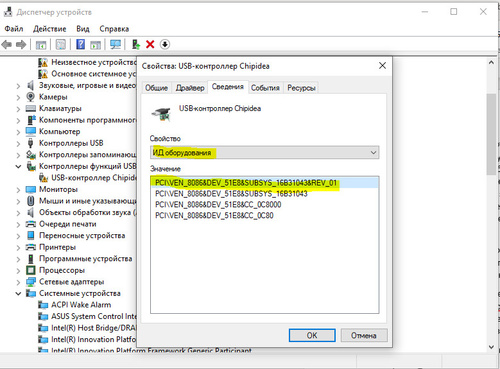This screenshot has width=500, height=369.
Task: Expand the Процессоры tree node
Action: [x=18, y=271]
